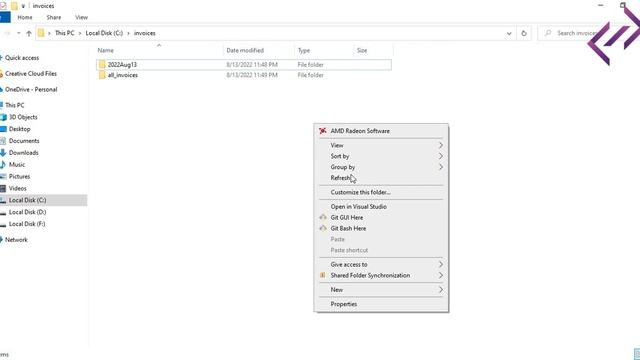The image size is (640, 360).
Task: Open the address bar history dropdown
Action: coord(509,33)
